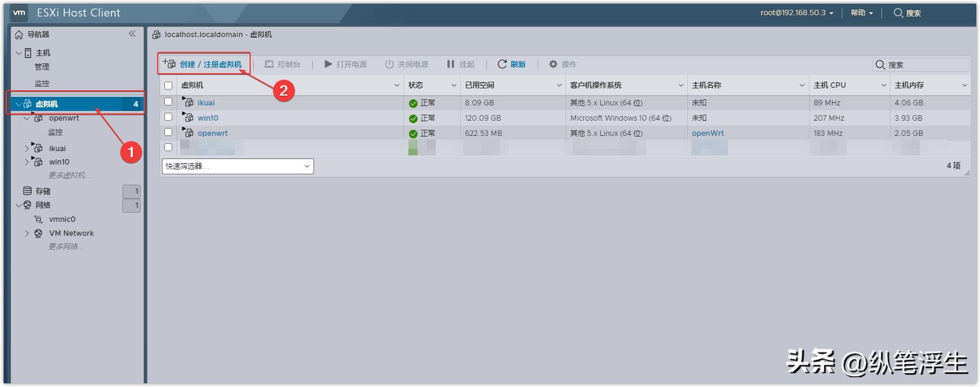Click the openwrt row VM icon in table
The image size is (980, 387).
coord(187,132)
